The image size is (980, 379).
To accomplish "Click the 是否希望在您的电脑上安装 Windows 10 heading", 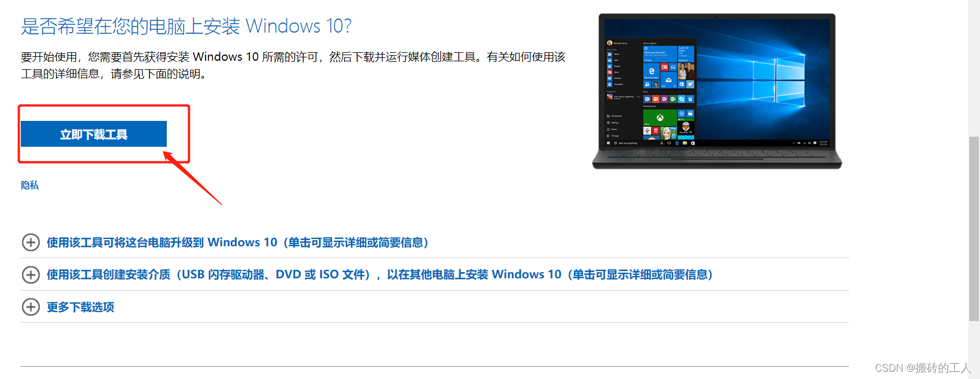I will (186, 26).
